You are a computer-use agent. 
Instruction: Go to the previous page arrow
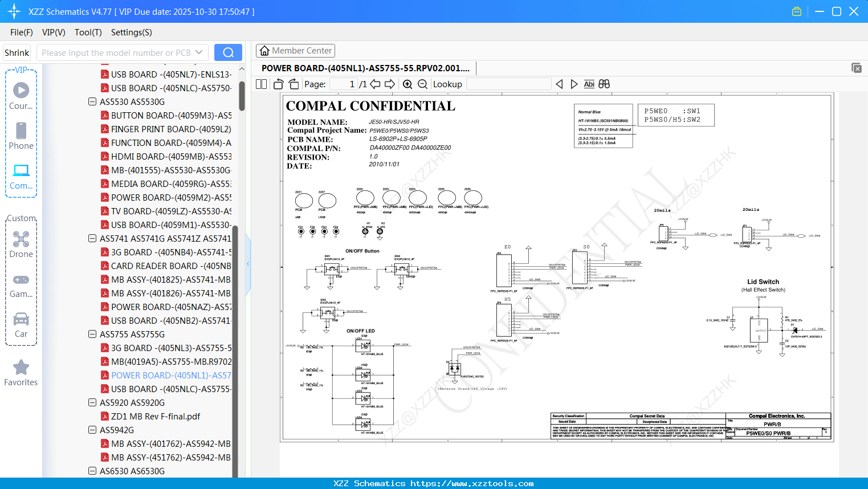point(375,84)
